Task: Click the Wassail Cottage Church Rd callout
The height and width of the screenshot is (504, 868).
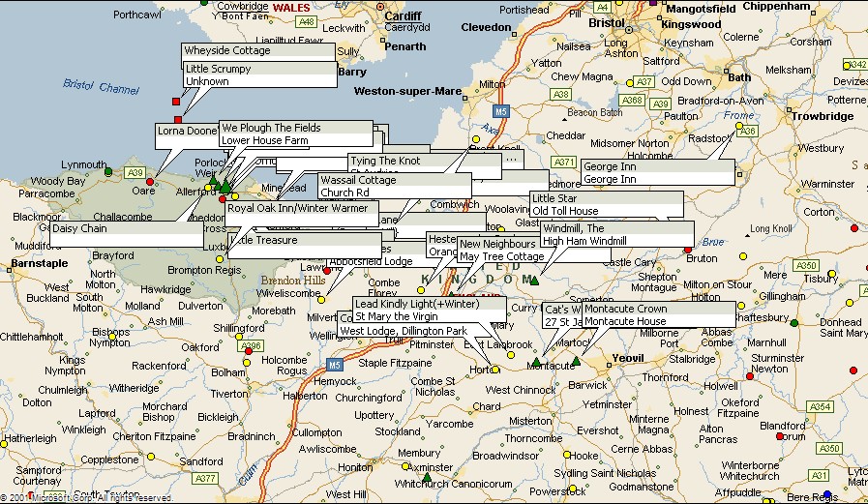Action: [395, 186]
